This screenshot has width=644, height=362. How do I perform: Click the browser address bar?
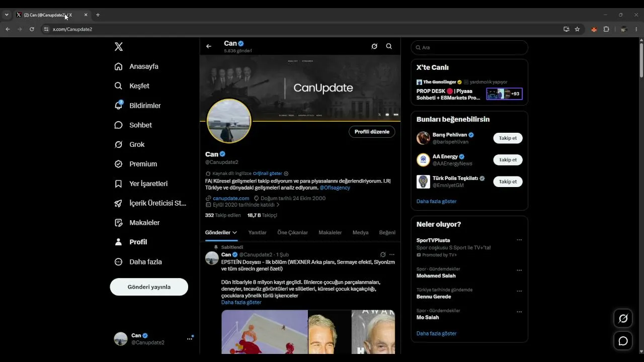click(x=302, y=29)
